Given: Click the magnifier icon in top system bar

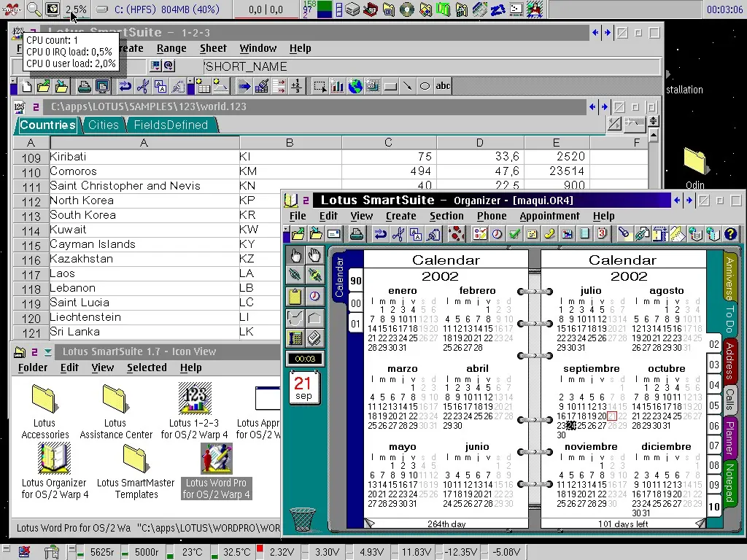Looking at the screenshot, I should pyautogui.click(x=34, y=9).
